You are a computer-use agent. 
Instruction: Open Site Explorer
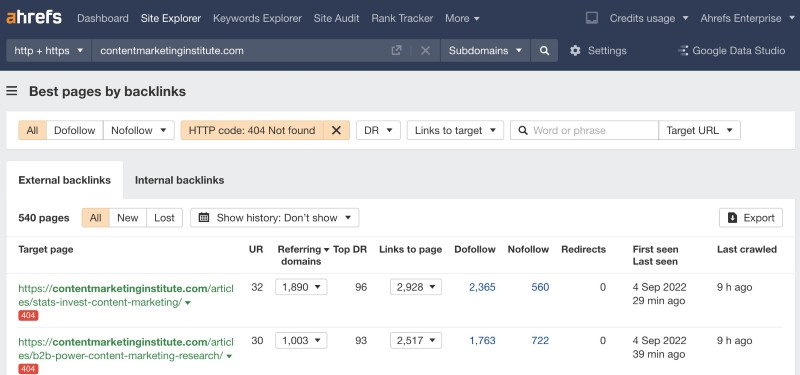171,18
